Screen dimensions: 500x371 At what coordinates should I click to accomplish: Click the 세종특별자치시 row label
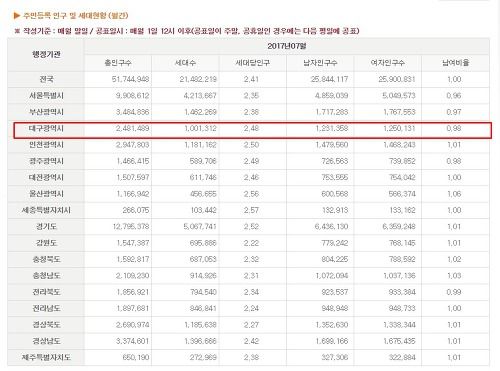pos(46,210)
